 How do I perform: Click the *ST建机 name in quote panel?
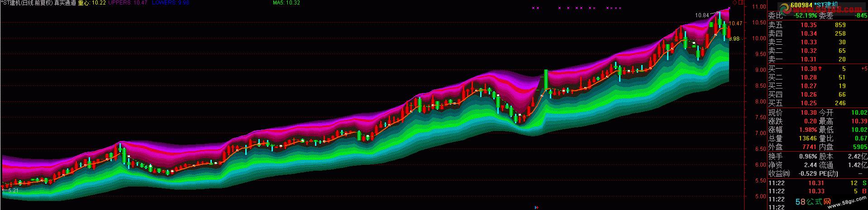(826, 5)
